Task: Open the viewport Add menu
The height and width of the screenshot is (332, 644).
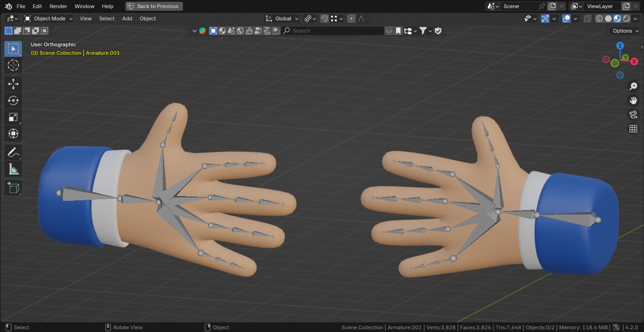Action: [127, 19]
